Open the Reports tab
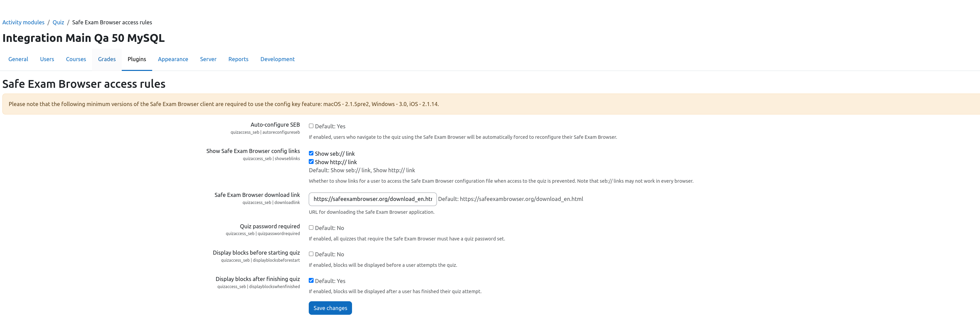 pos(238,59)
